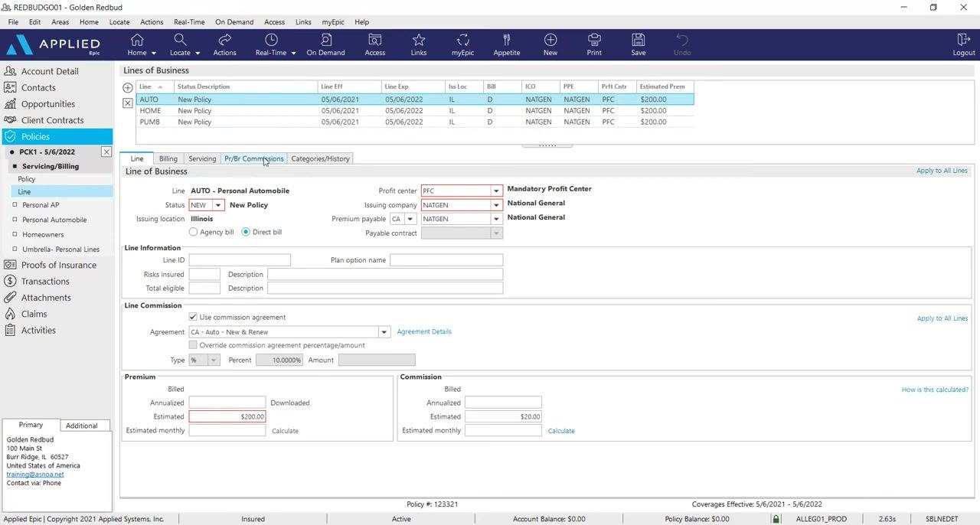Switch to the Servicing tab
Viewport: 980px width, 525px height.
(202, 158)
